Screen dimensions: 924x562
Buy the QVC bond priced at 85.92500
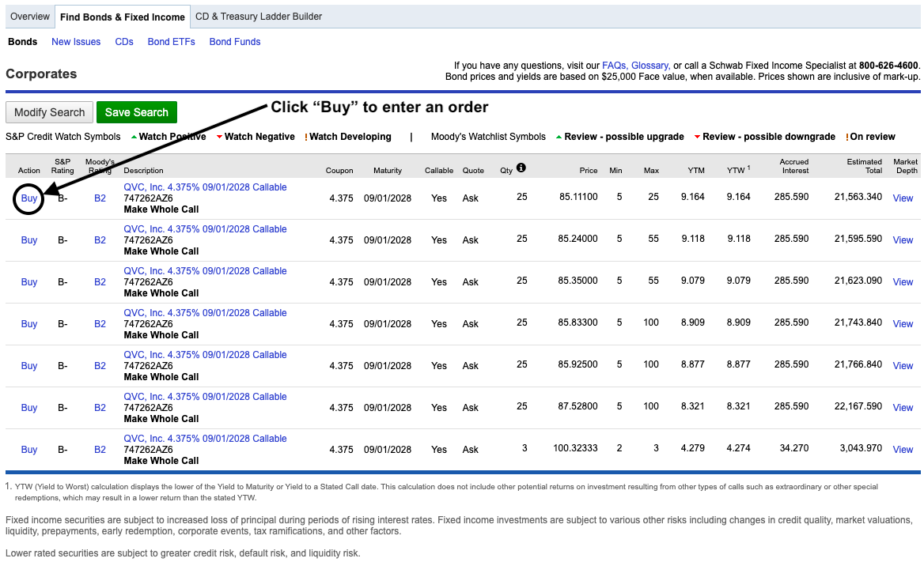point(28,366)
